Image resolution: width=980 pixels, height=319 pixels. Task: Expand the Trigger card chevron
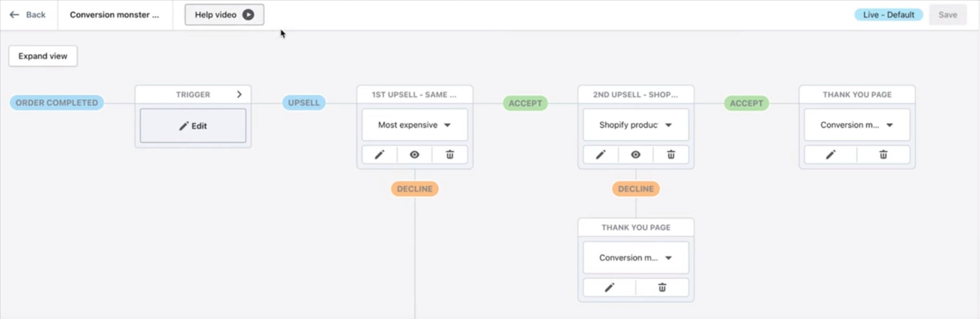[x=239, y=95]
